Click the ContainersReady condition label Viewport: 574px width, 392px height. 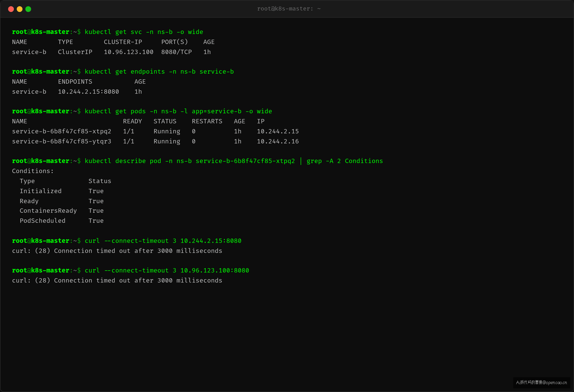[48, 211]
